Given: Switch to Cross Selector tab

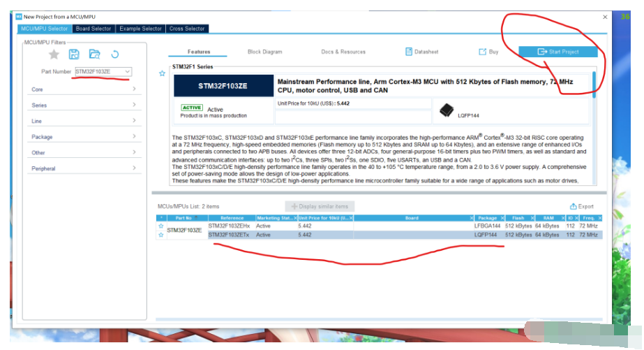Looking at the screenshot, I should pos(187,29).
